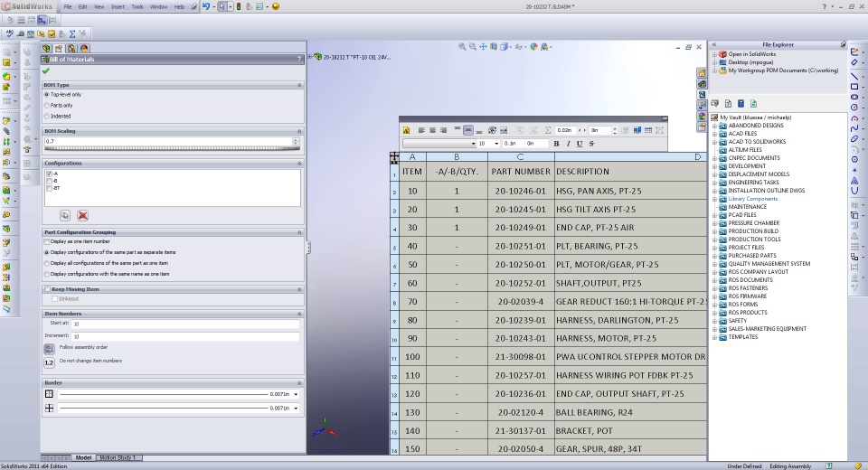The image size is (868, 470).
Task: Open the Insert menu
Action: pyautogui.click(x=118, y=6)
